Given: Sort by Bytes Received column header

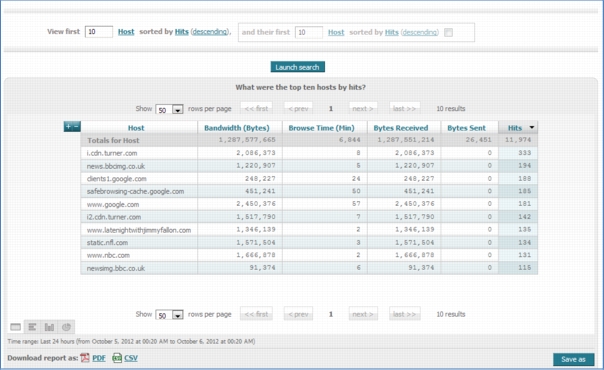Looking at the screenshot, I should click(401, 128).
